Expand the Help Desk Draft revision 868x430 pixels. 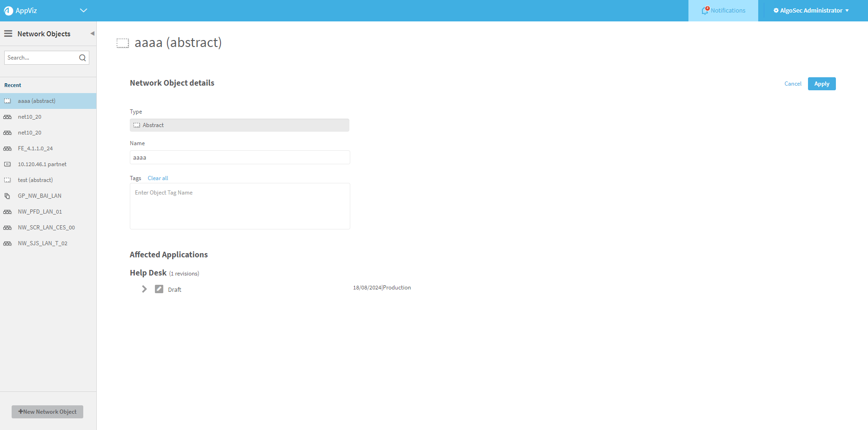144,289
